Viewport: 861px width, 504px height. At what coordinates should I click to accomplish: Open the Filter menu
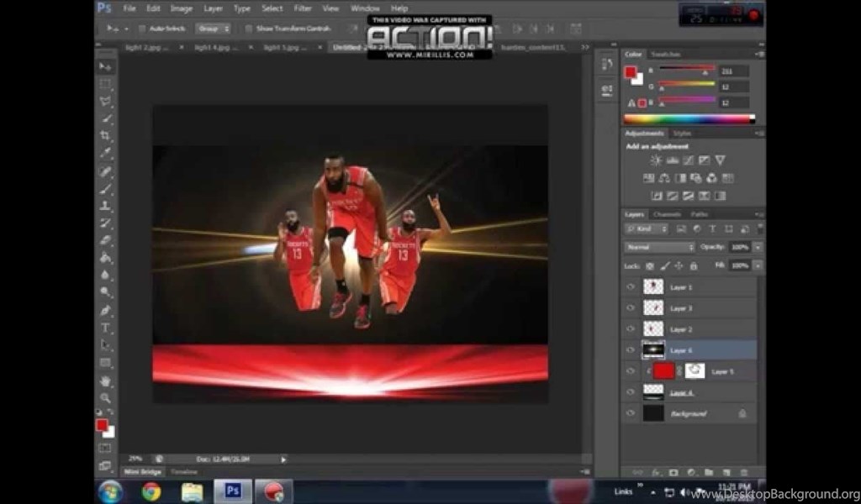(x=303, y=8)
